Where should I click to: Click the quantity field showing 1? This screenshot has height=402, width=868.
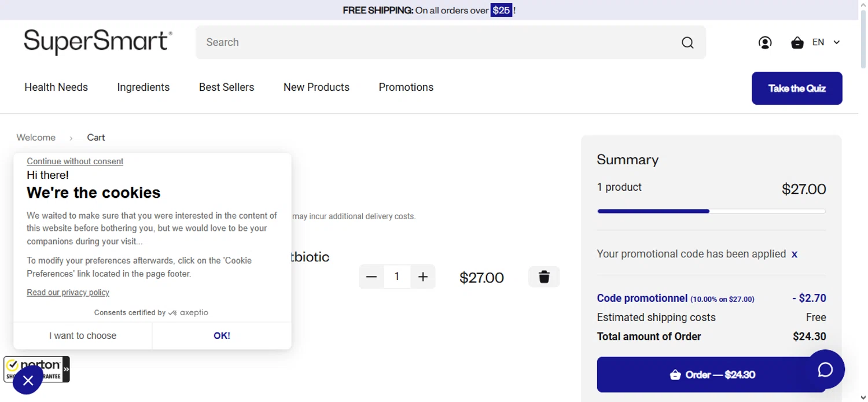pos(397,276)
